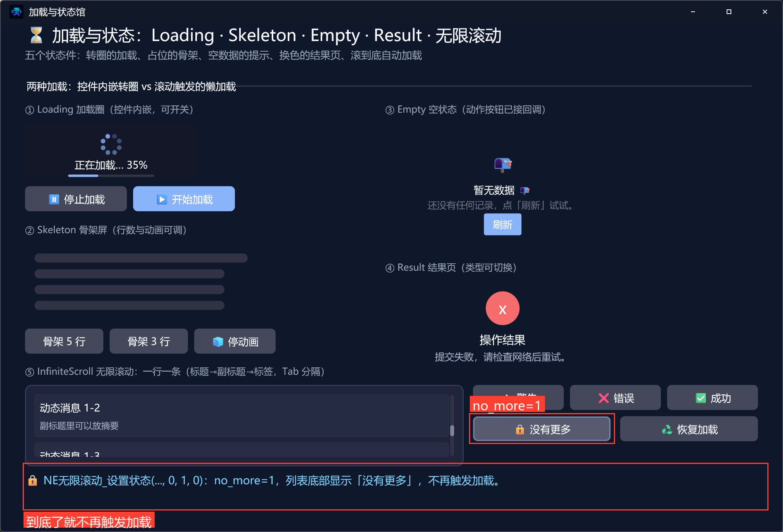The height and width of the screenshot is (532, 783).
Task: Set the skeleton to 5 rows
Action: click(x=64, y=341)
